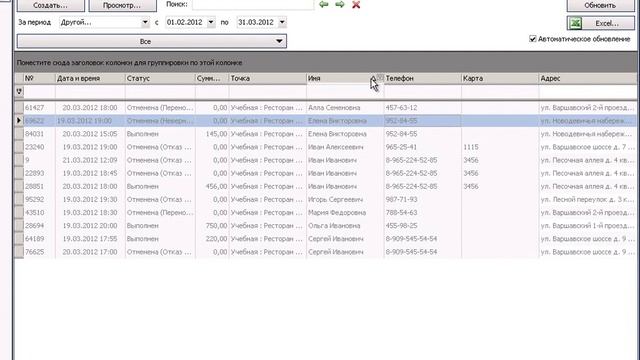Toggle Автоматическое обновление checkbox
Viewport: 640px width, 360px height.
click(x=533, y=39)
